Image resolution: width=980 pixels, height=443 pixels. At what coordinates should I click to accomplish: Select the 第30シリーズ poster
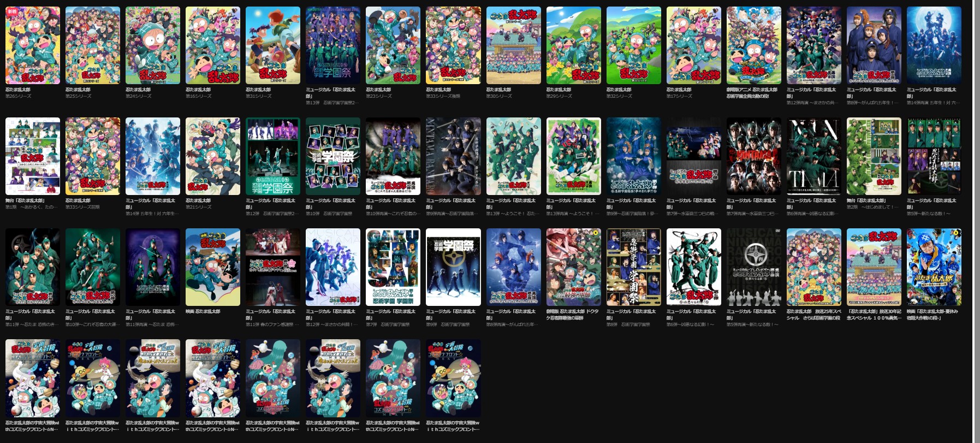514,45
